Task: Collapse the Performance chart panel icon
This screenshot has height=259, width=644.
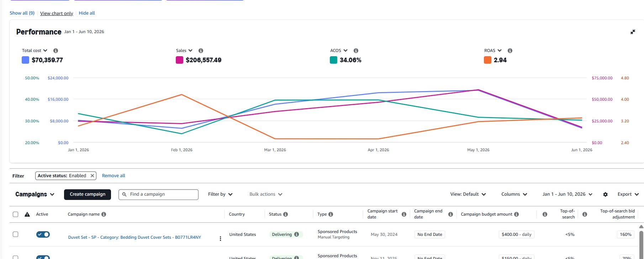Action: 633,32
